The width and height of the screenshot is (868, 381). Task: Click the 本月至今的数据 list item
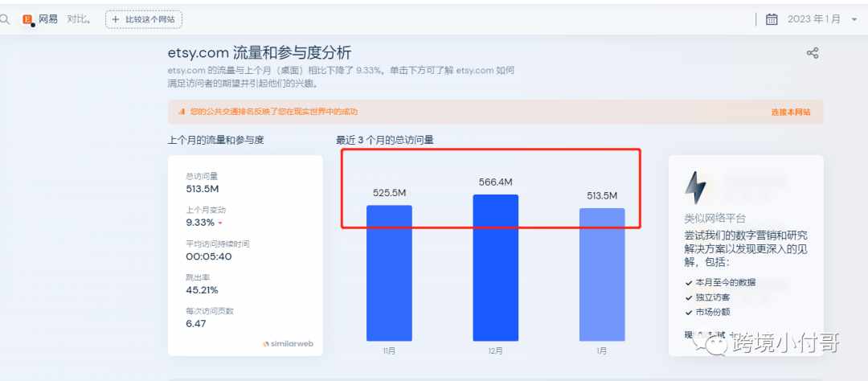tap(725, 282)
